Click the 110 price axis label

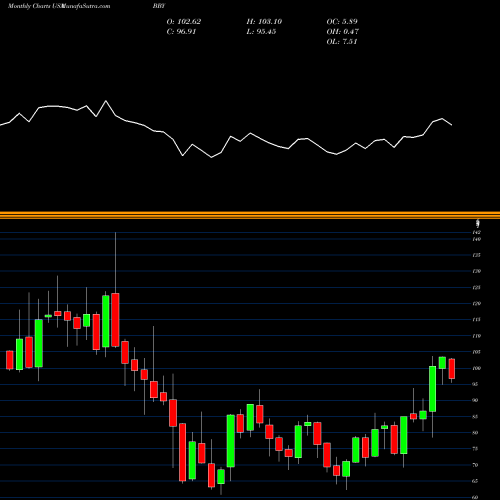pos(477,336)
